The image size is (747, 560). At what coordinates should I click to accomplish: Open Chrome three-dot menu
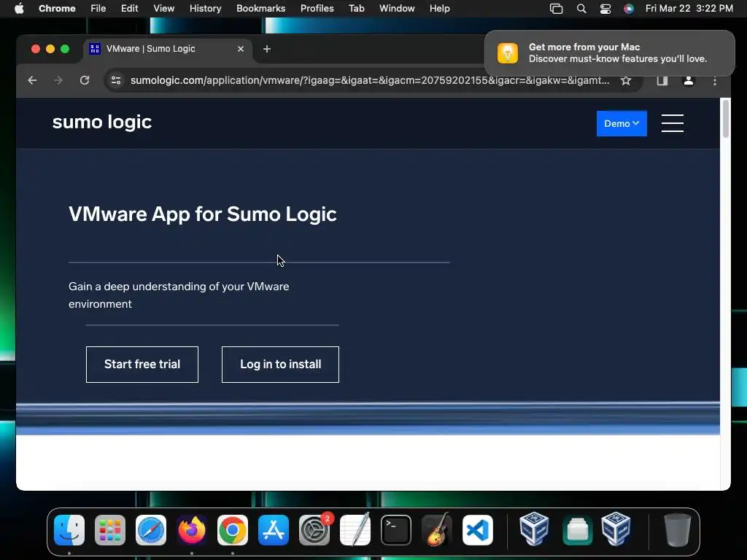pos(715,81)
